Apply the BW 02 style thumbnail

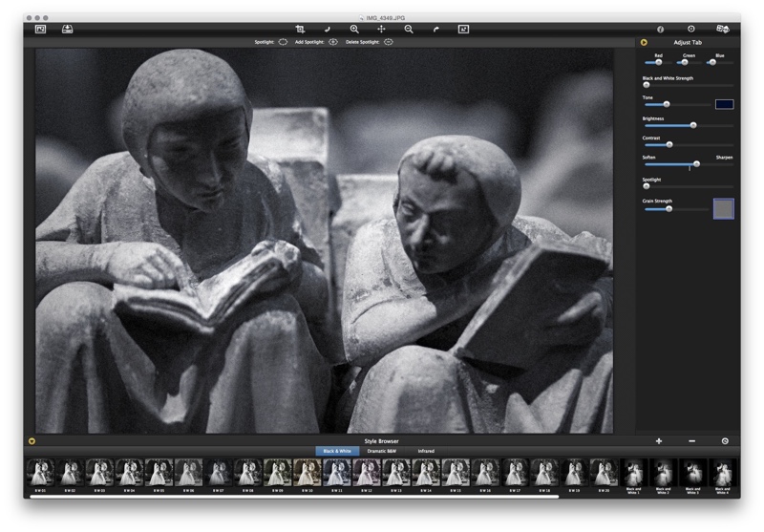coord(70,473)
